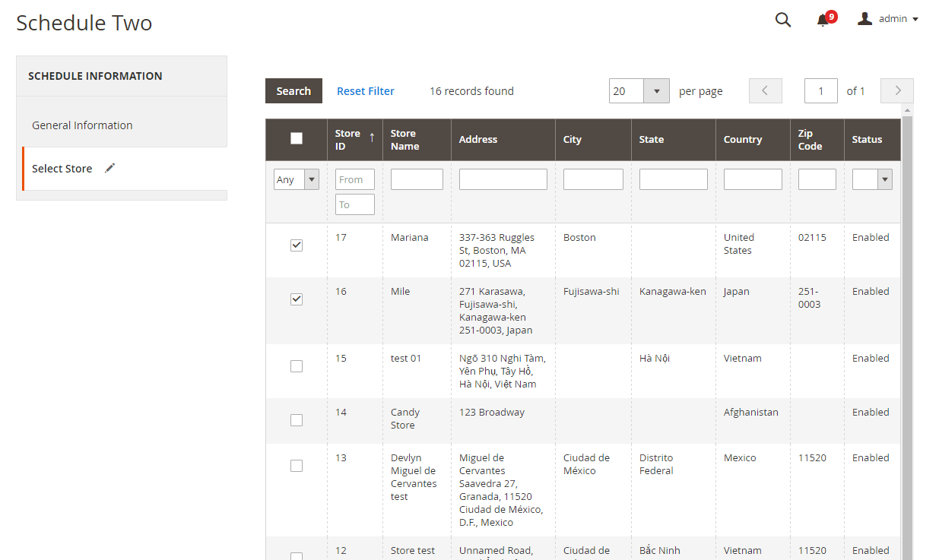Screen dimensions: 939x560
Task: Click the admin user avatar icon
Action: pyautogui.click(x=864, y=19)
